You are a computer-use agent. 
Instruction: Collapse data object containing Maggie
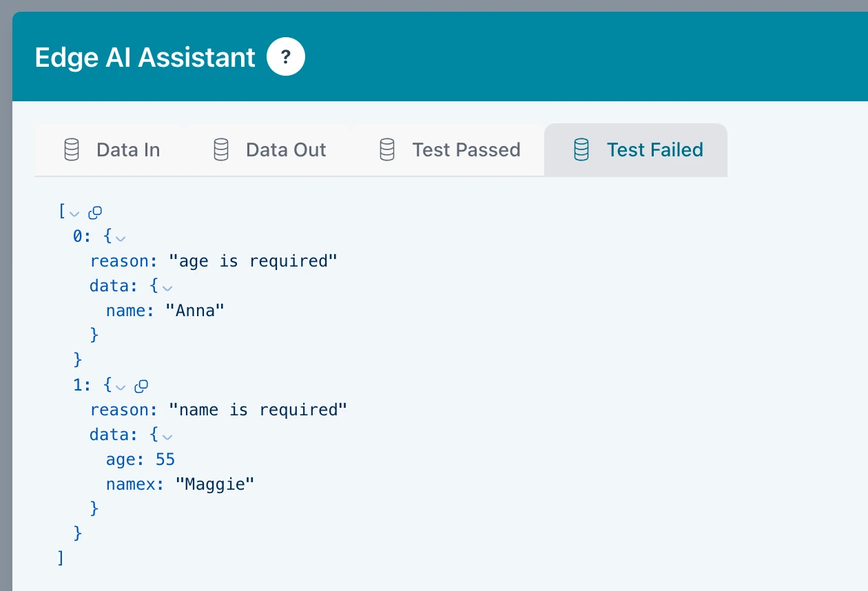point(167,435)
